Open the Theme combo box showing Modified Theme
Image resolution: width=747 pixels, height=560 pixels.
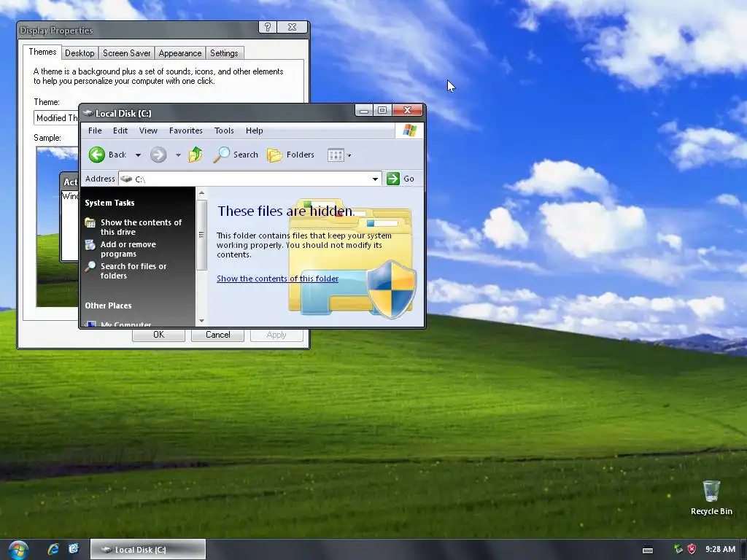(56, 117)
